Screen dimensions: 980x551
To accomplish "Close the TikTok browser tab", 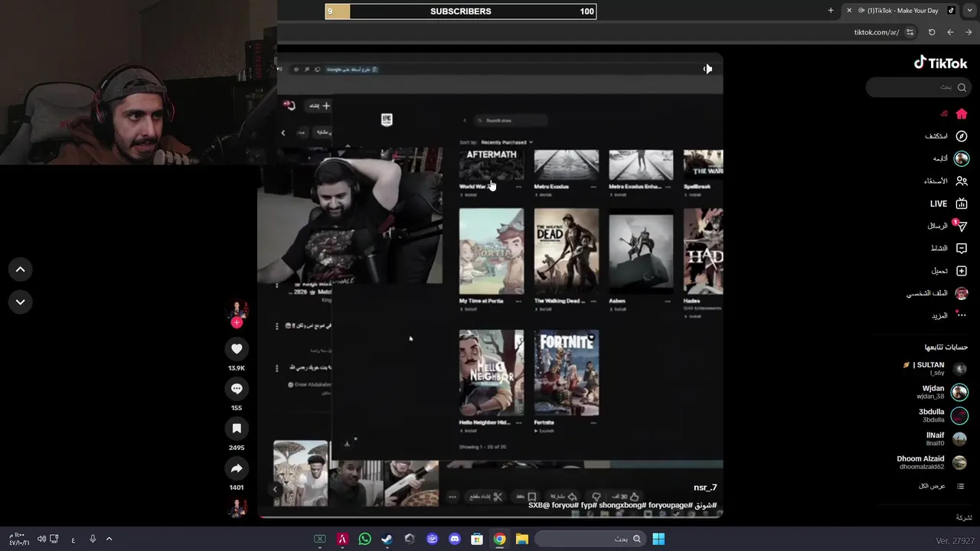I will pyautogui.click(x=849, y=11).
